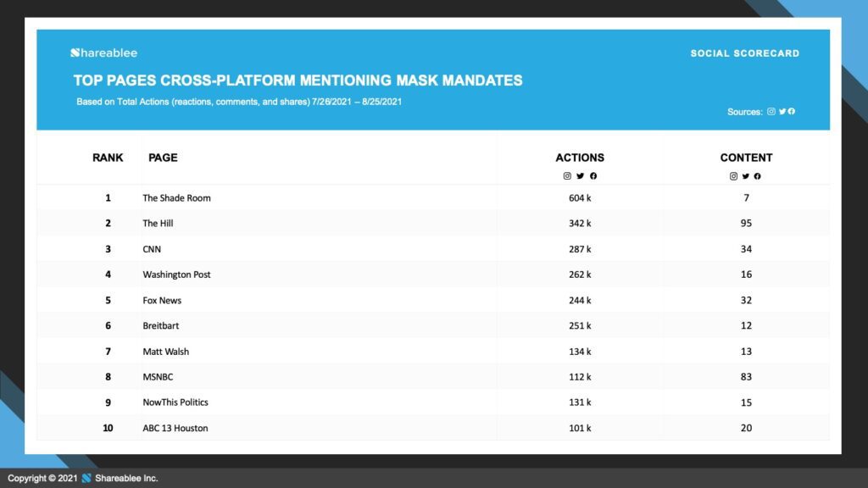
Task: Click Facebook icon under CONTENT column
Action: click(x=757, y=176)
